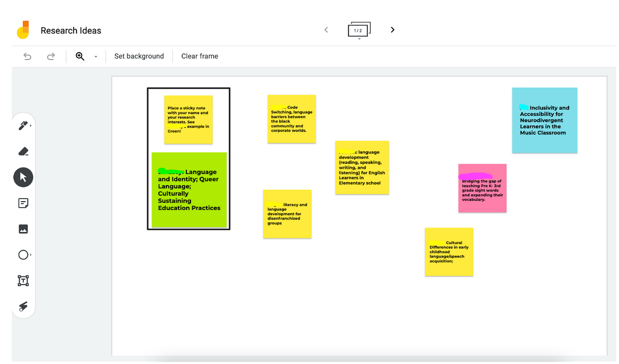Screen dimensions: 619x364
Task: Pick the Laser pointer tool
Action: coord(23,306)
